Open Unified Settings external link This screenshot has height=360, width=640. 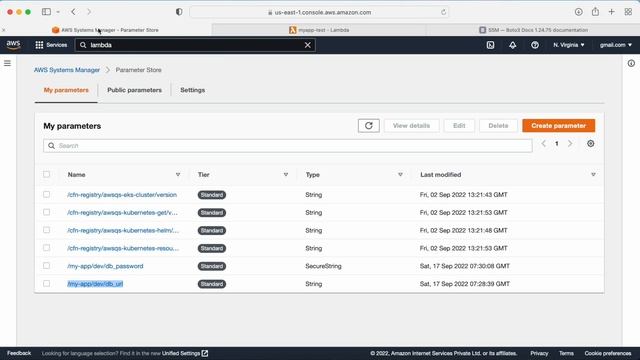tap(185, 353)
